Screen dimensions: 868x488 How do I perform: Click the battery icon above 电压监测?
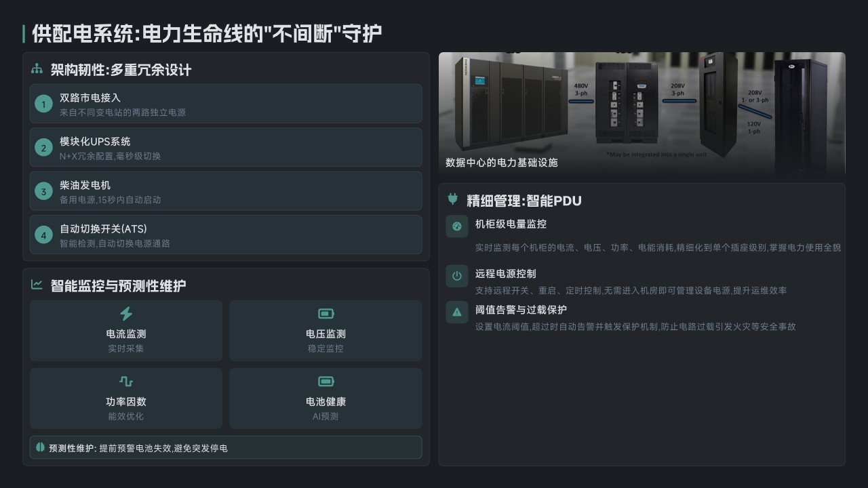(x=325, y=313)
